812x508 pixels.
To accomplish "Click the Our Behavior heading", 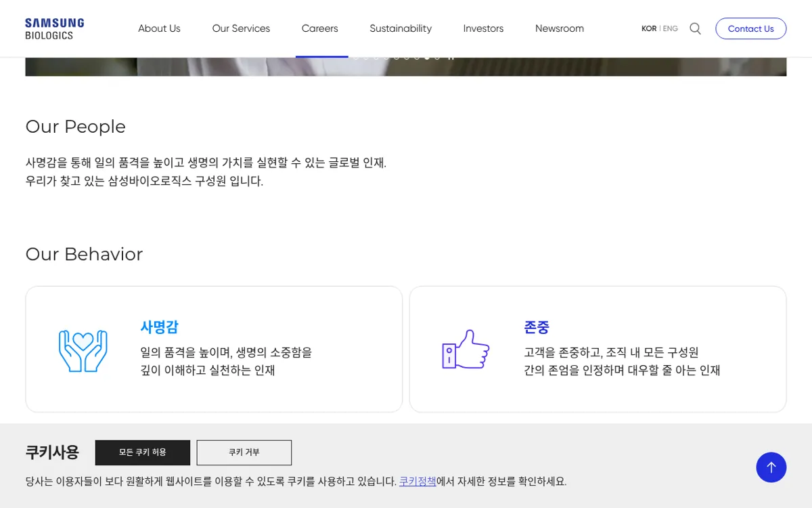I will (x=84, y=254).
